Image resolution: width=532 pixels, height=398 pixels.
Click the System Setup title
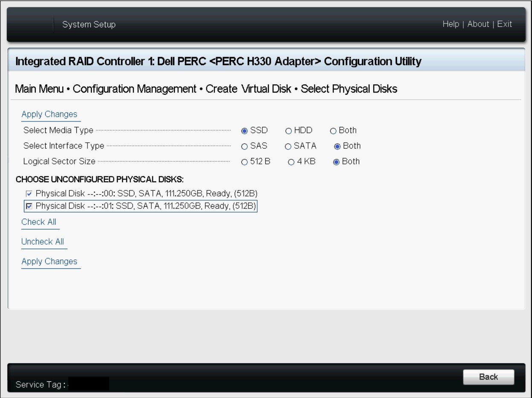tap(89, 25)
